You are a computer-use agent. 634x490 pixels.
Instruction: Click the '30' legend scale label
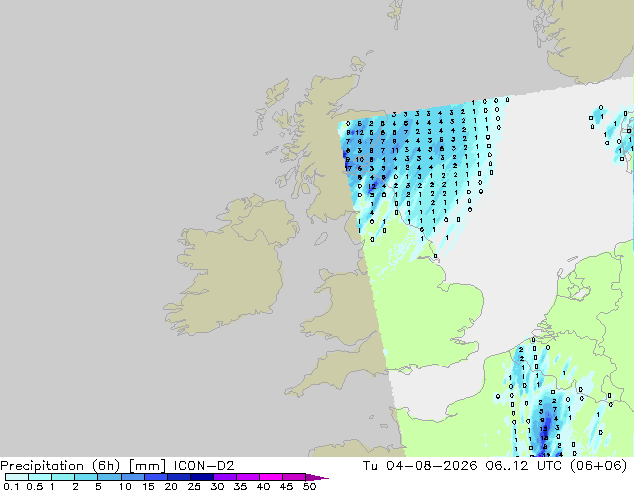tap(217, 486)
